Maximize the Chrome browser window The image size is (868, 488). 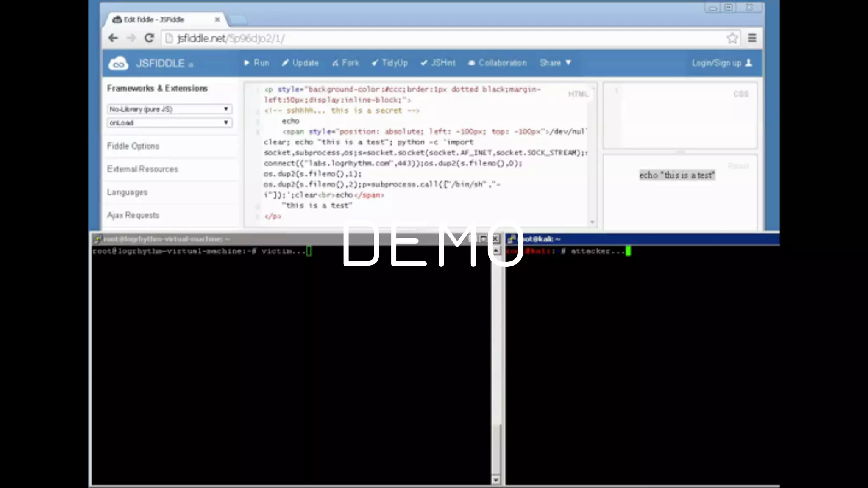(x=729, y=8)
